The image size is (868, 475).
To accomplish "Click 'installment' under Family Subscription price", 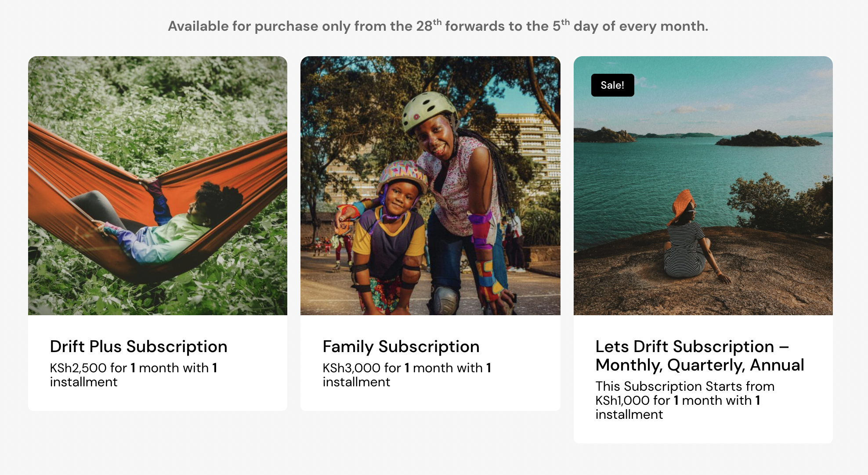I will pyautogui.click(x=356, y=382).
